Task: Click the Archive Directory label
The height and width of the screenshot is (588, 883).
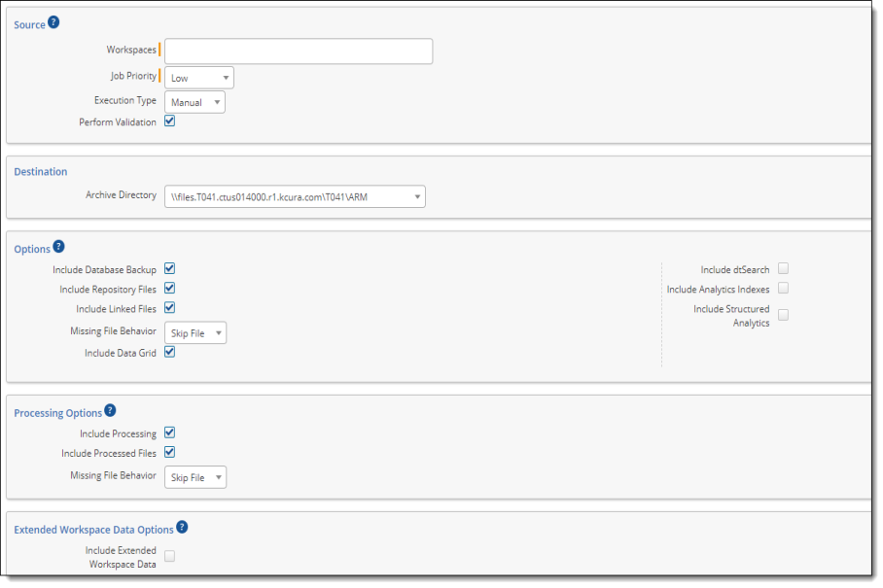Action: [x=122, y=194]
